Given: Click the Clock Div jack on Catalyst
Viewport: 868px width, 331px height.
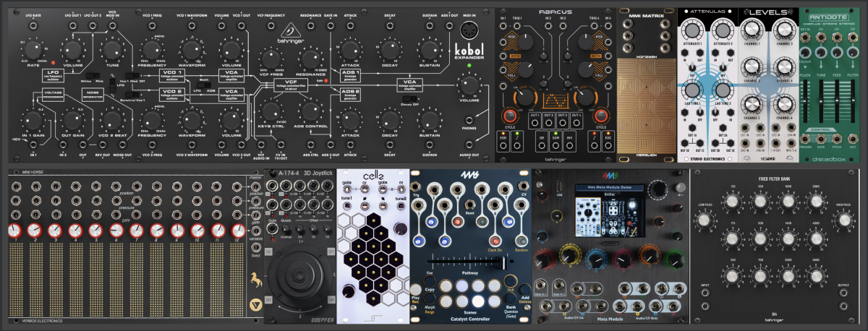Looking at the screenshot, I should [x=495, y=241].
